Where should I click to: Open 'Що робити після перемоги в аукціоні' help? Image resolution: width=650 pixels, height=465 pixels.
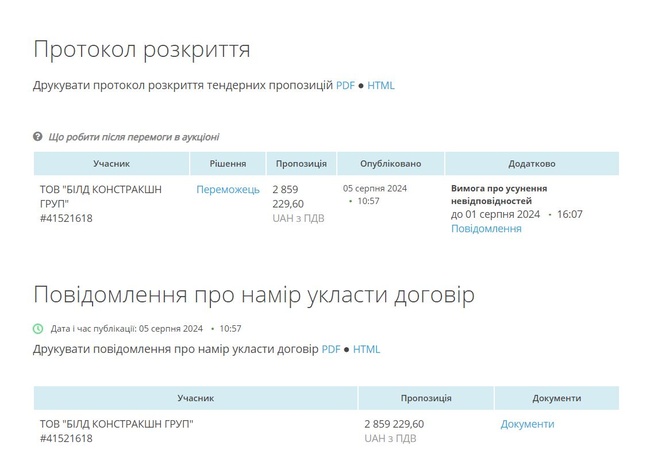coord(133,137)
